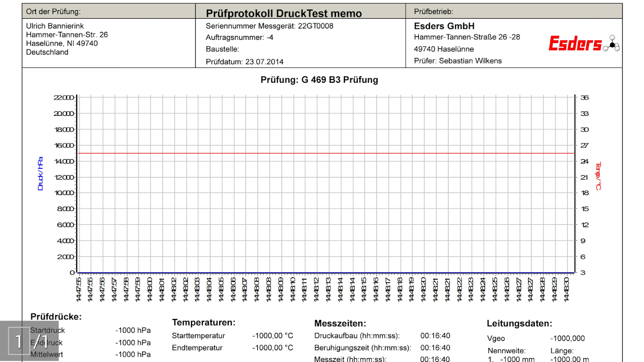Select 'Seriennummer Messgerät: 22GT0008' line
Screen dimensions: 644x362
tap(269, 26)
